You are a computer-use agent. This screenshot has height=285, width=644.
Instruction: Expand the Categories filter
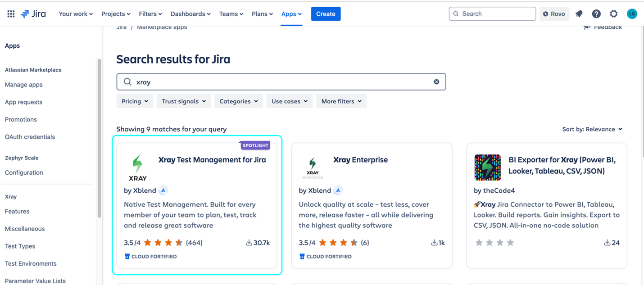(239, 101)
